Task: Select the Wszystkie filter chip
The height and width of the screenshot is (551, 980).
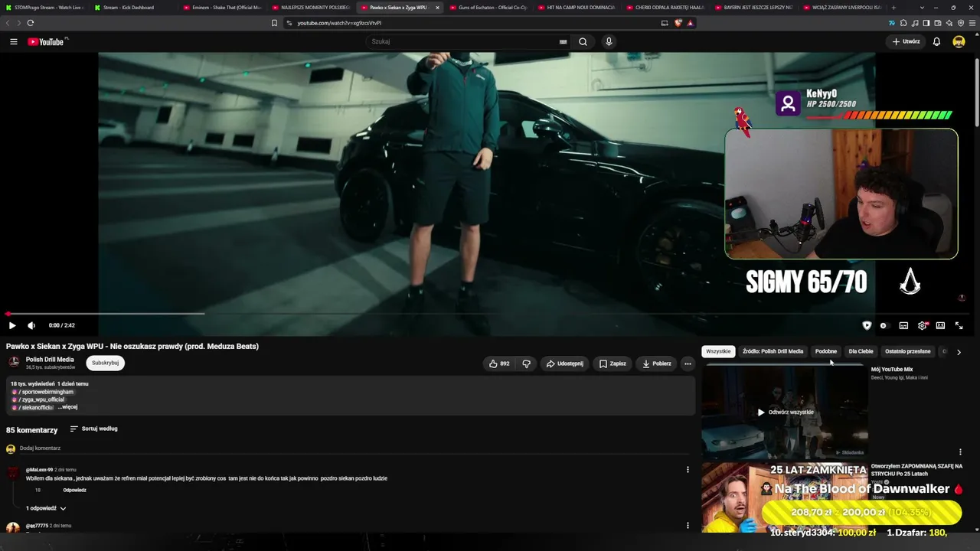Action: [x=718, y=351]
